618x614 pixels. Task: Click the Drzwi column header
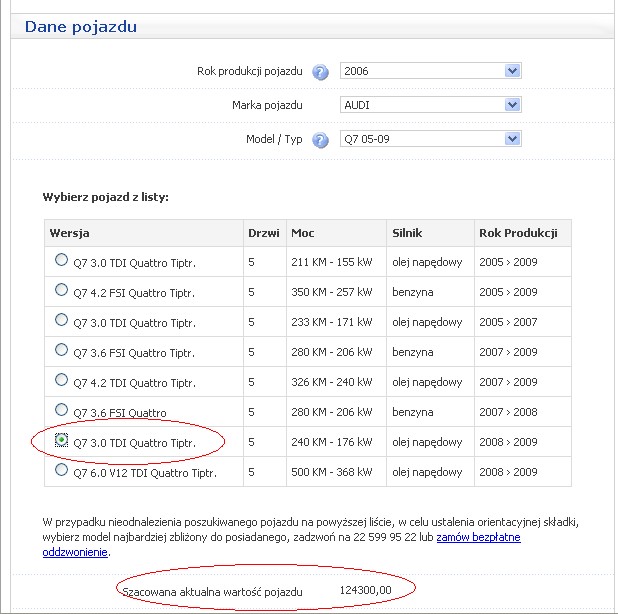tap(265, 233)
